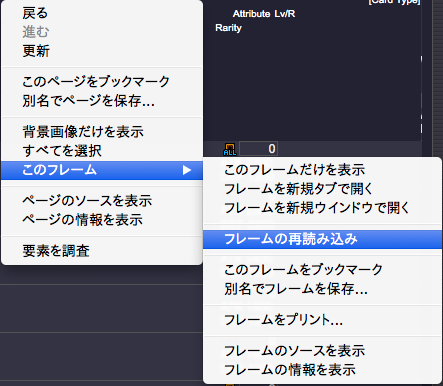Select ページのソースを表示 menu item
This screenshot has height=386, width=443.
point(102,201)
